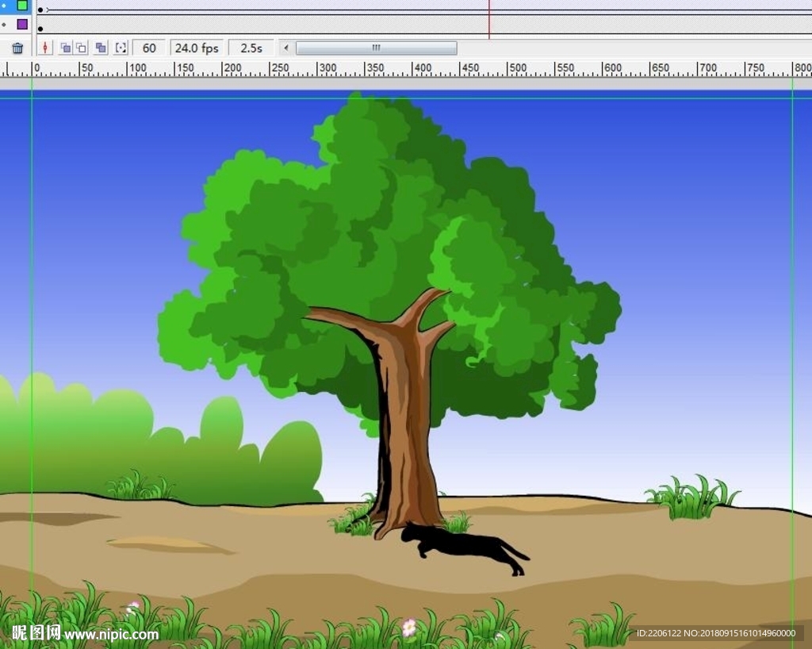Image resolution: width=812 pixels, height=649 pixels.
Task: Click the 2.5s elapsed time display
Action: (251, 48)
